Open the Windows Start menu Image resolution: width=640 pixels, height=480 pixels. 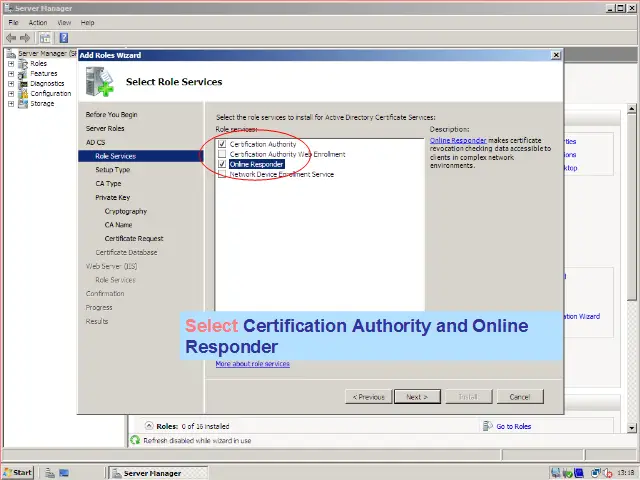pos(18,472)
